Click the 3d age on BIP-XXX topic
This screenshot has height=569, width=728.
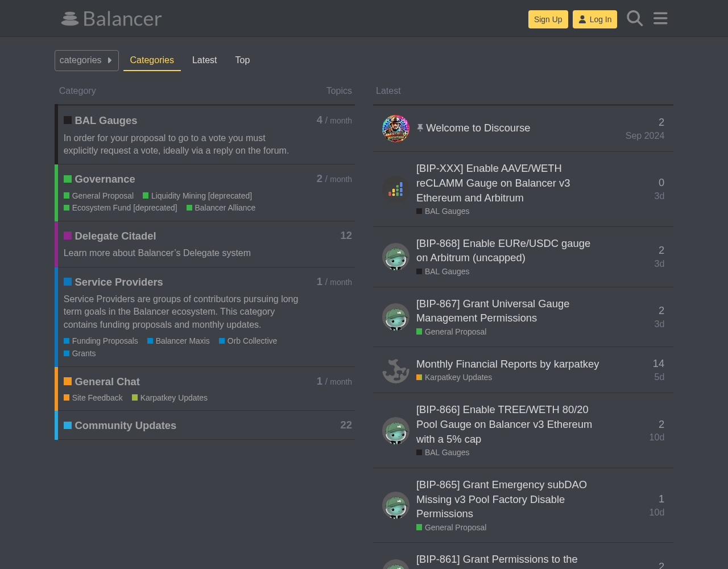pyautogui.click(x=659, y=196)
